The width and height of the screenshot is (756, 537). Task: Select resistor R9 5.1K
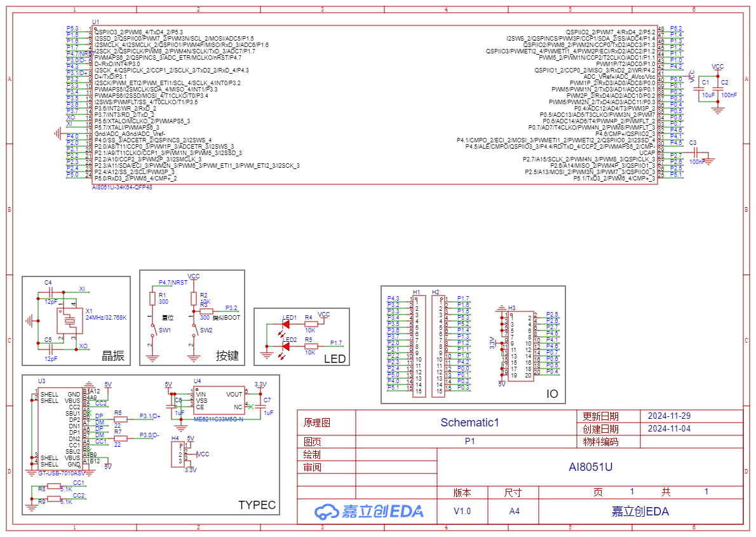[x=53, y=499]
